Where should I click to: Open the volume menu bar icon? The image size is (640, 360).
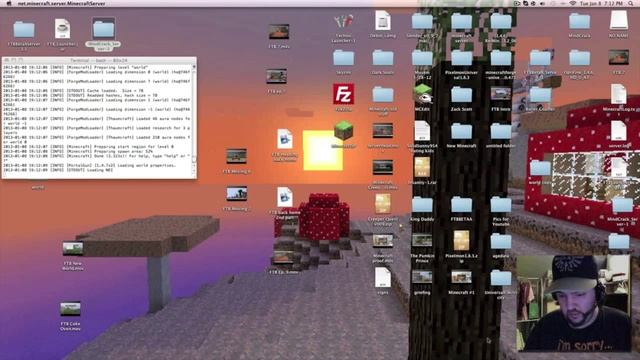pyautogui.click(x=542, y=3)
